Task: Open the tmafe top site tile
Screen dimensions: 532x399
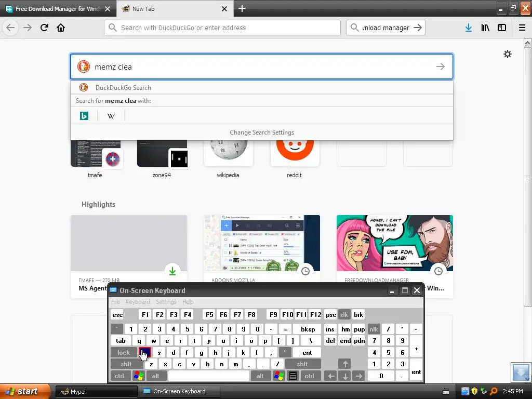Action: [95, 159]
